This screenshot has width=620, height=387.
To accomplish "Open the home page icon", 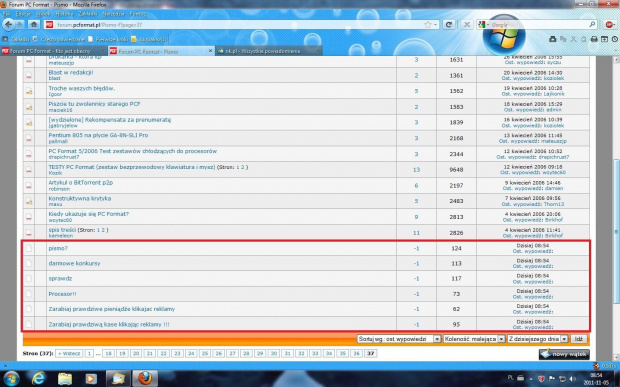I will point(34,25).
